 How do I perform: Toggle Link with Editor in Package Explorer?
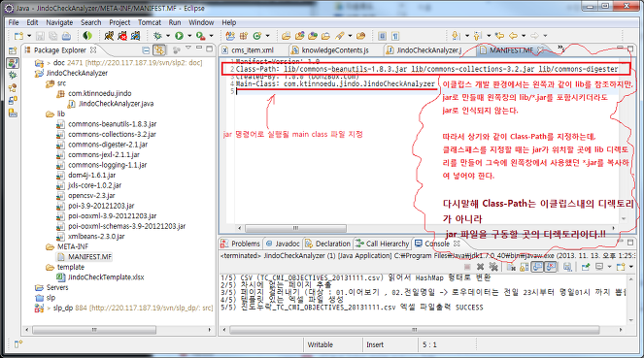click(159, 50)
